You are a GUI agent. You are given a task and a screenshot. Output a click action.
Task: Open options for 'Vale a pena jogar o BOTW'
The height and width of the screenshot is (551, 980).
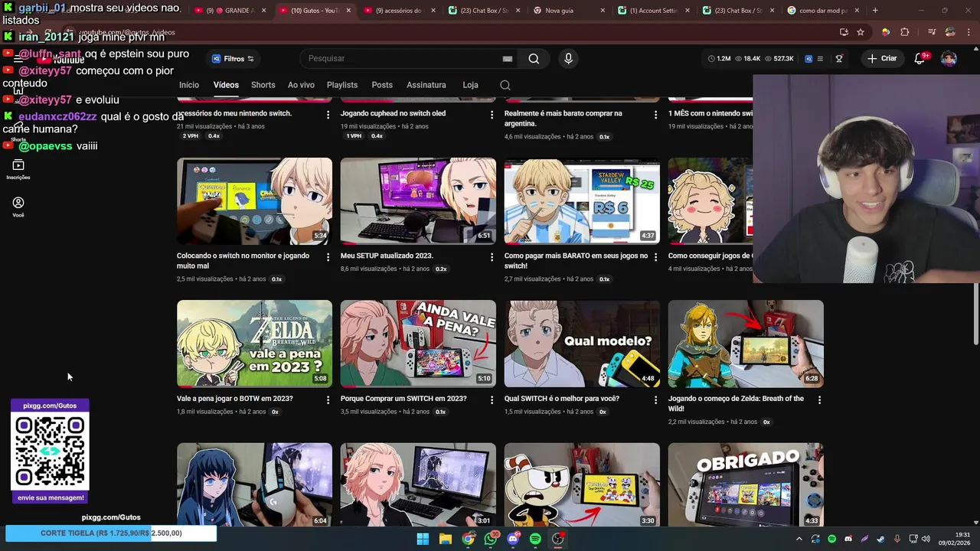point(328,400)
